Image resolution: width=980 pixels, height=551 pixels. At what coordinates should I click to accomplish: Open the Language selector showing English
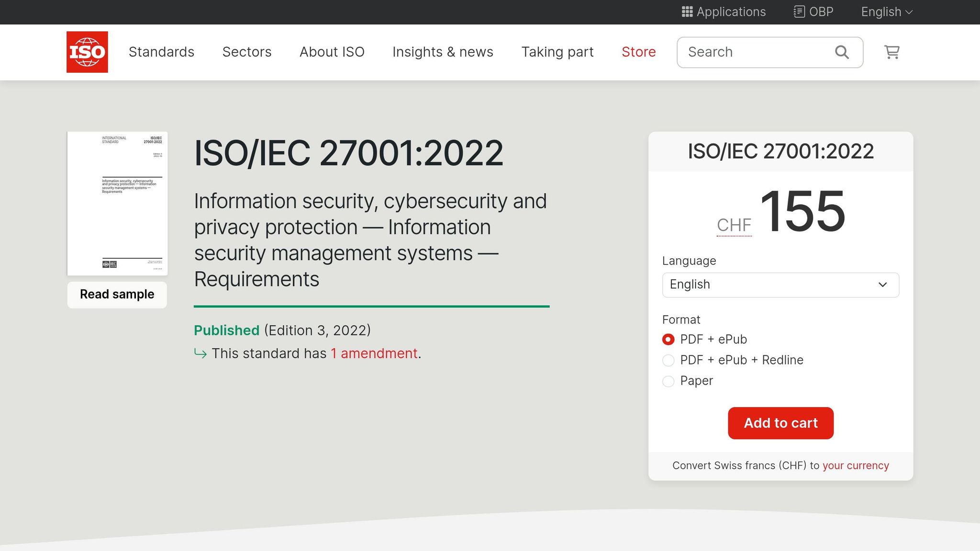pyautogui.click(x=780, y=285)
